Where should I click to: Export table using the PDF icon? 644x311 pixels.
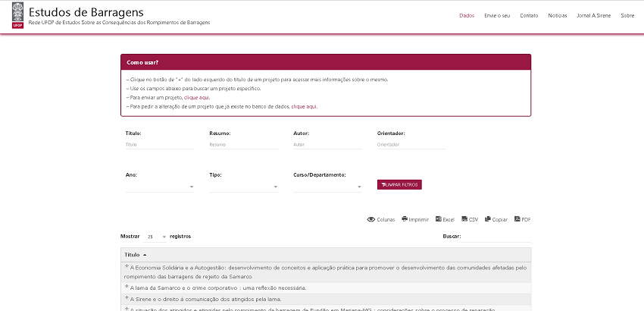pos(517,219)
